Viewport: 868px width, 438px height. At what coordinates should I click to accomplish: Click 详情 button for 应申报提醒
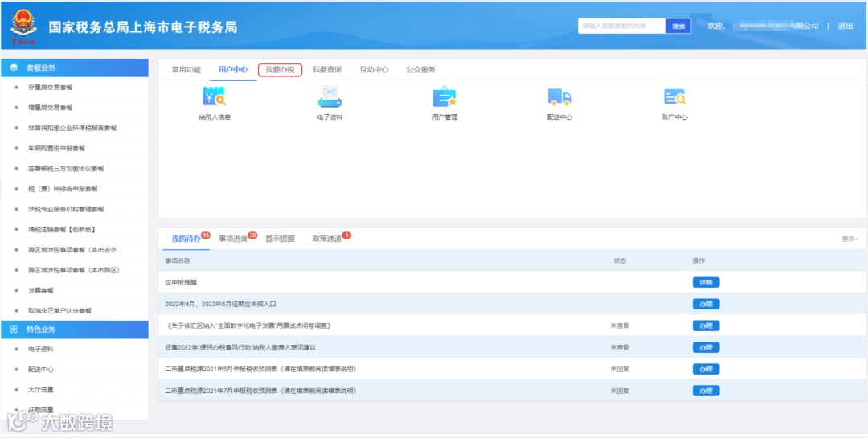pos(706,282)
